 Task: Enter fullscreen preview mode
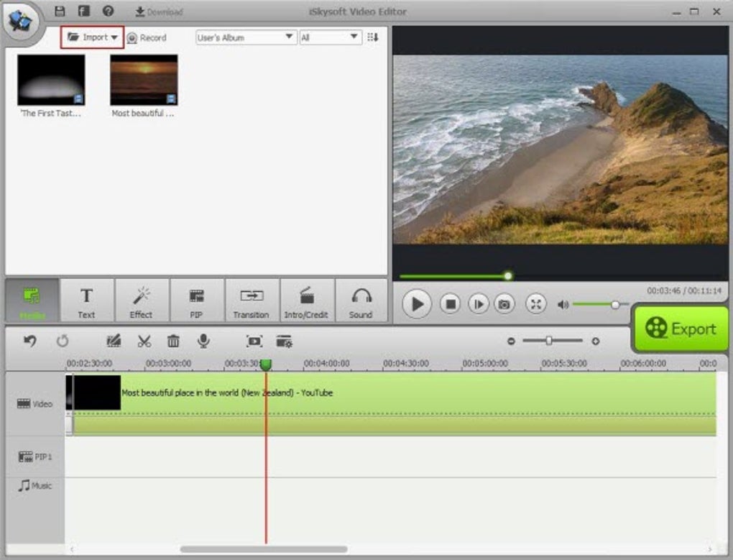(x=535, y=304)
